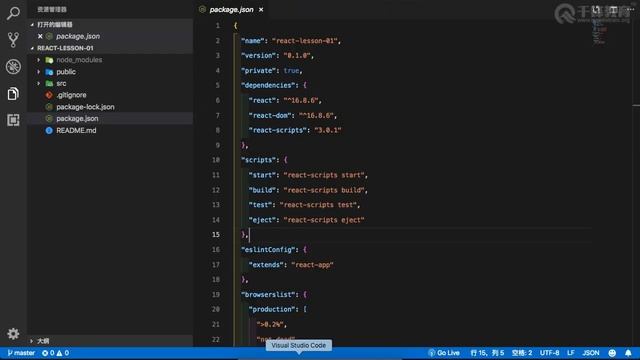
Task: Change the JSON language mode
Action: pyautogui.click(x=591, y=353)
